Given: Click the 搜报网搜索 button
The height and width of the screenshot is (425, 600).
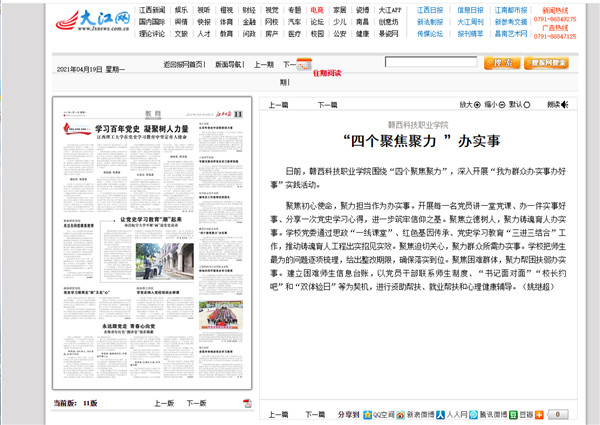Looking at the screenshot, I should pyautogui.click(x=546, y=63).
